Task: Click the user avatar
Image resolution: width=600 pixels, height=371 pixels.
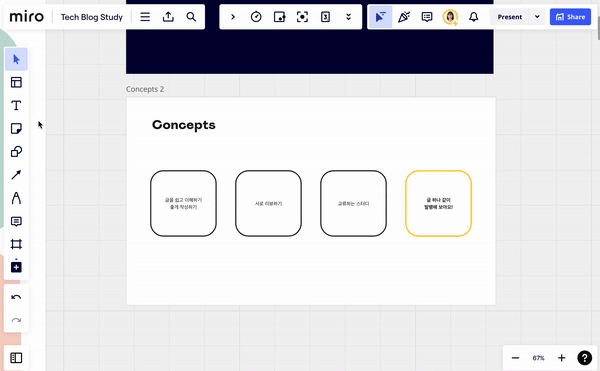Action: tap(450, 17)
